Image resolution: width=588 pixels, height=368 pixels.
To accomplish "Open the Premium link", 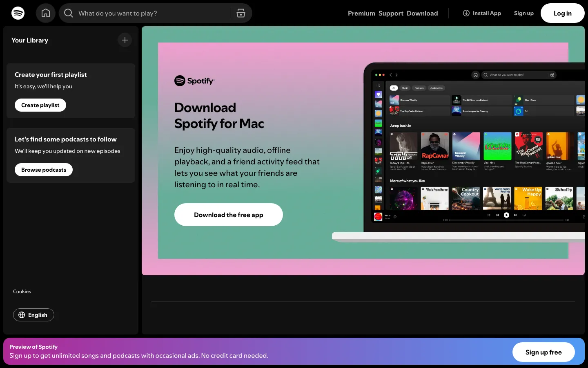I will (361, 13).
